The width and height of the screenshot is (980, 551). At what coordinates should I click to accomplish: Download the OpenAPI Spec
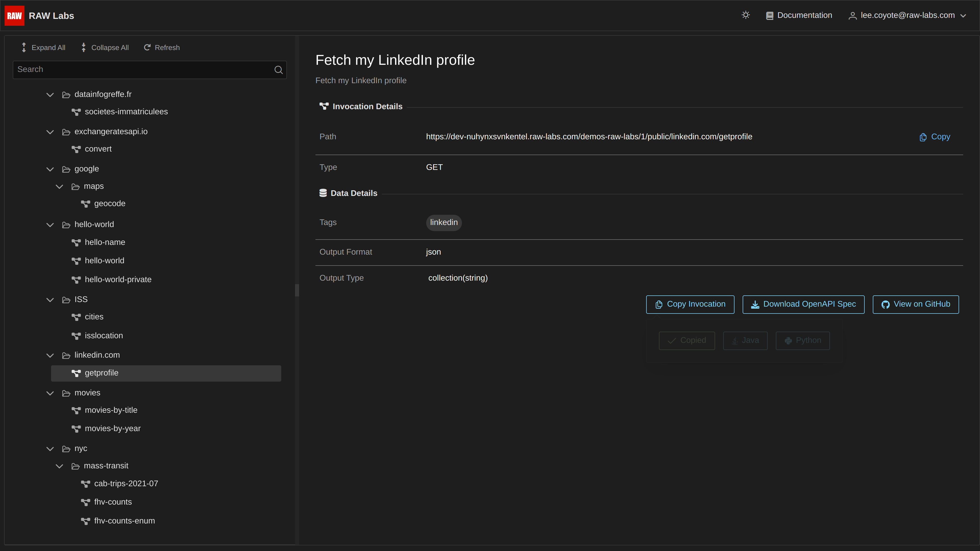pyautogui.click(x=803, y=304)
